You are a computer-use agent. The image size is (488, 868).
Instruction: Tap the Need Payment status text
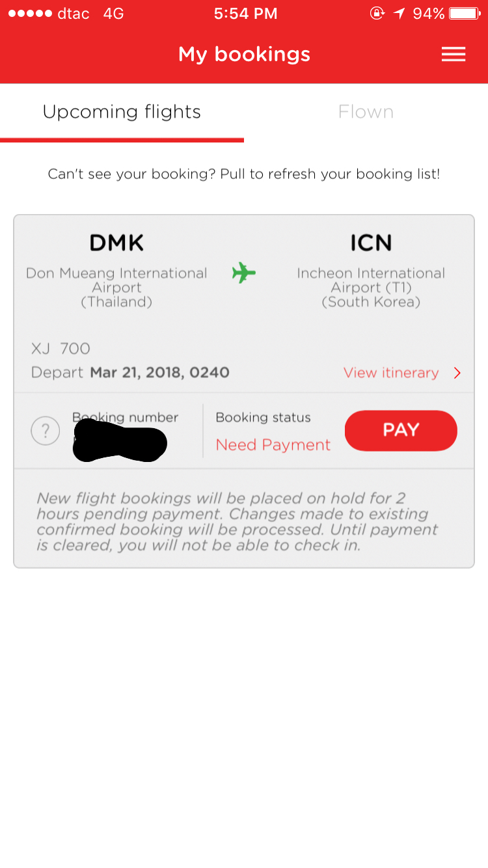pos(273,445)
